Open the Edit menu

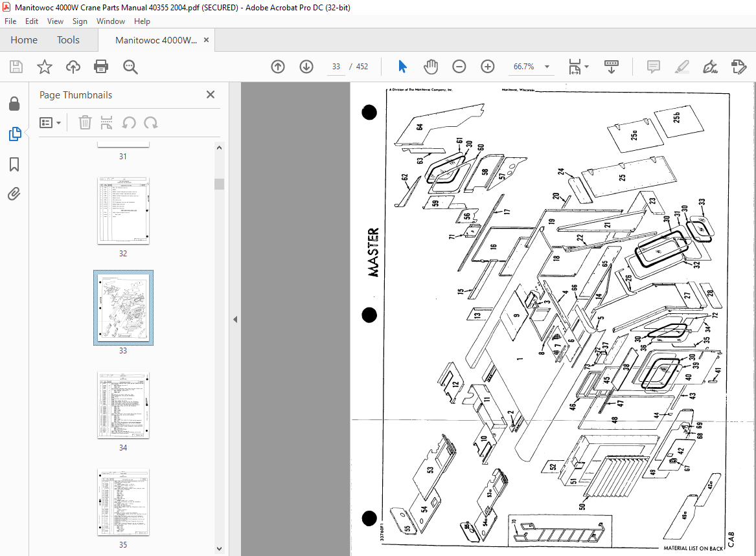[x=32, y=21]
